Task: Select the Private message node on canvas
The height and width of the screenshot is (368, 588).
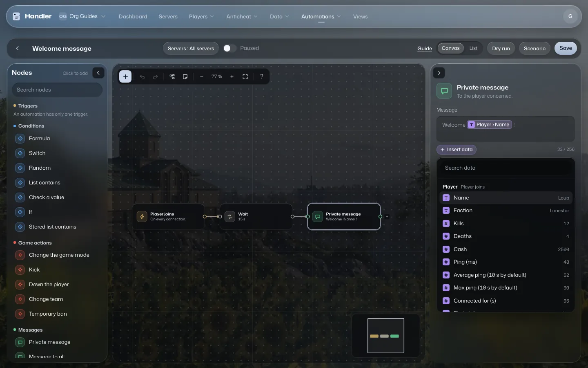Action: 344,217
